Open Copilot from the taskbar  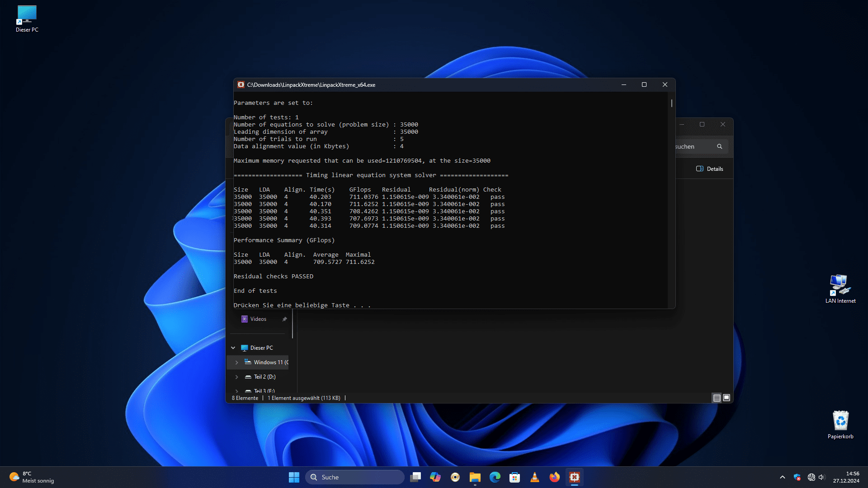coord(435,477)
